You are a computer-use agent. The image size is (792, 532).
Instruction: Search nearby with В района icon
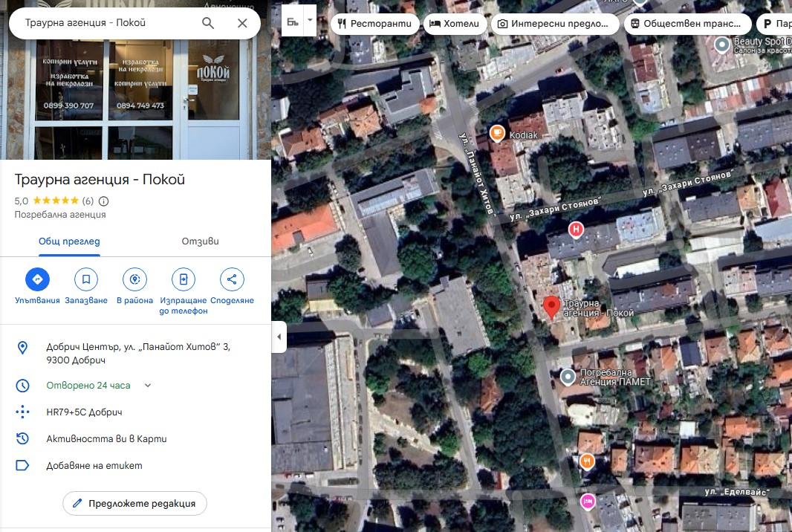pyautogui.click(x=135, y=279)
